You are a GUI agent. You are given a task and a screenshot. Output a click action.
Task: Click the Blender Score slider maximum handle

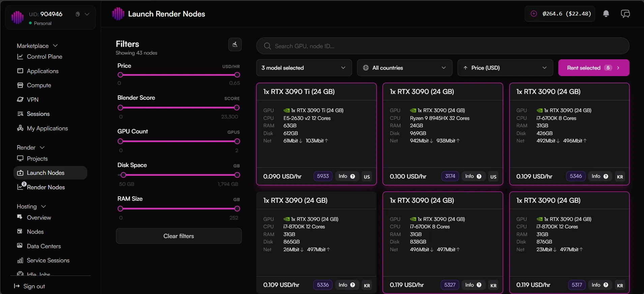pos(237,108)
